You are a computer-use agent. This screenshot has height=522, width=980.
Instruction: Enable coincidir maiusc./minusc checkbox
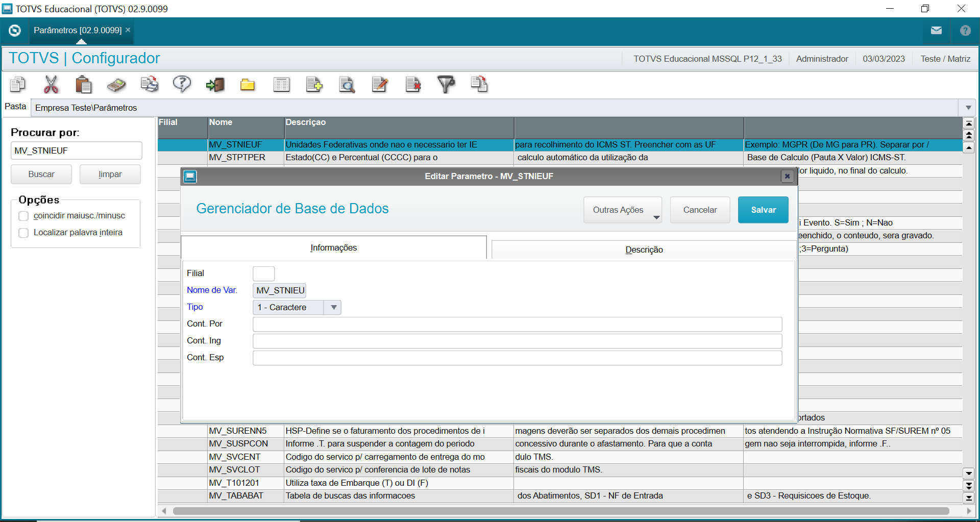click(23, 216)
